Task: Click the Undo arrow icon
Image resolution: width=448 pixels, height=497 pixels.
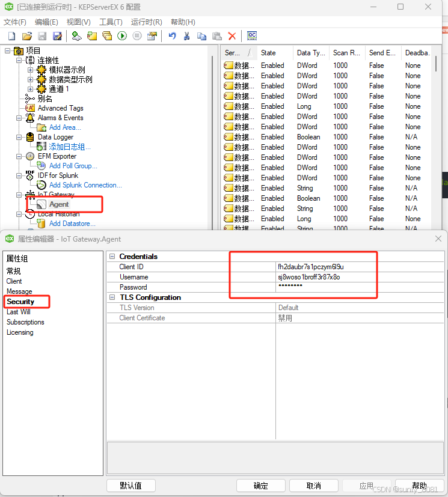Action: point(172,36)
